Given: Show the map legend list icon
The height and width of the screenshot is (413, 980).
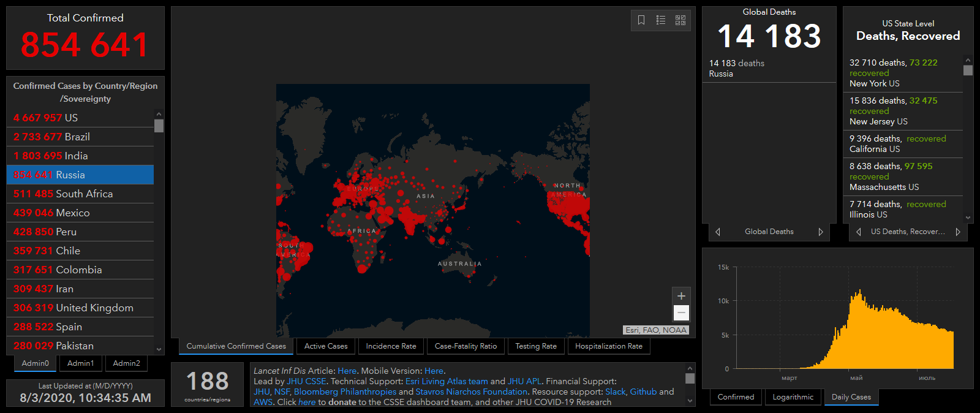Looking at the screenshot, I should (x=661, y=20).
